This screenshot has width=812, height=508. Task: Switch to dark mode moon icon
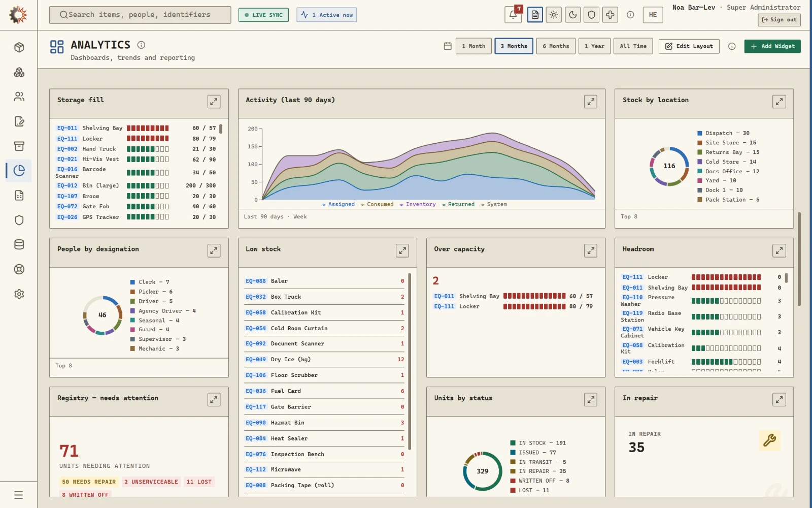[x=572, y=15]
